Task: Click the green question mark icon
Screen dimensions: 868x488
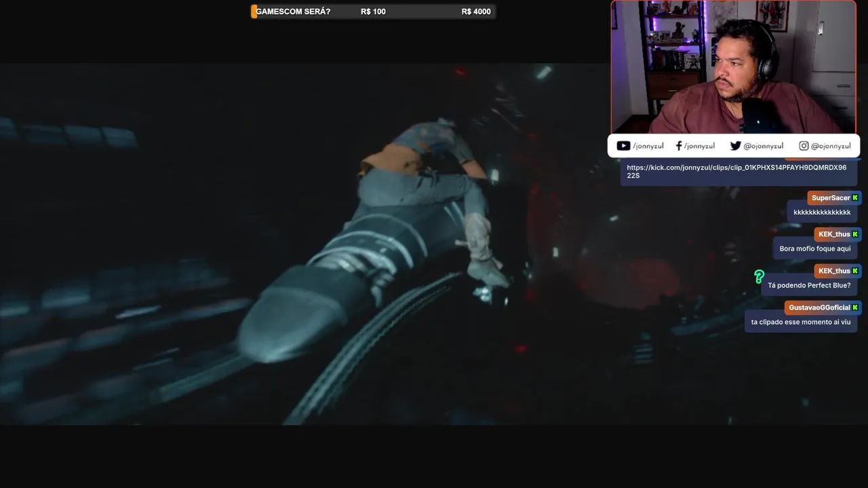Action: pos(759,277)
